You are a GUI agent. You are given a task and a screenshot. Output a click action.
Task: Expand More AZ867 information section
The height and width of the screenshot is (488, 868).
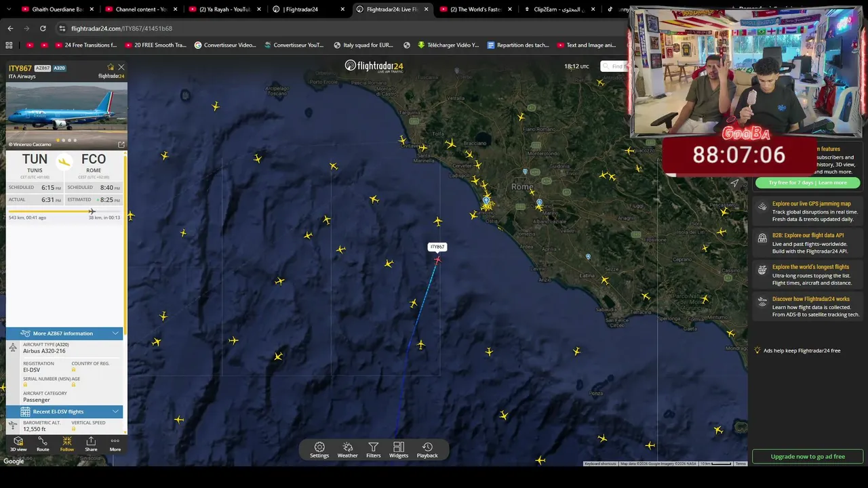[x=64, y=333]
